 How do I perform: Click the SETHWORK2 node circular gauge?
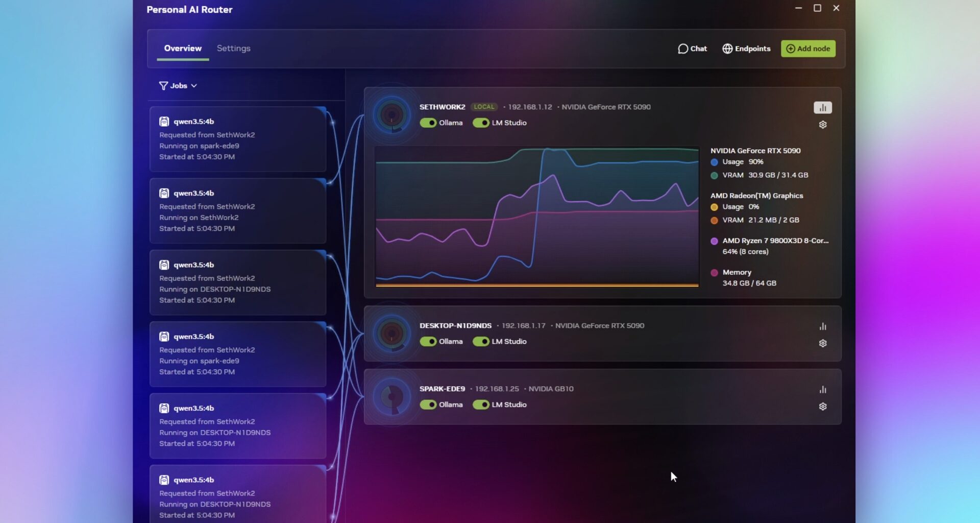click(x=392, y=115)
